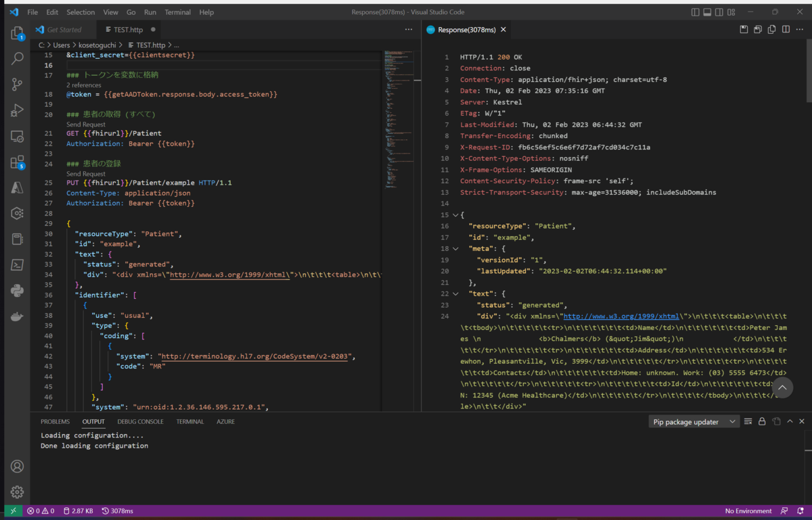Open Manage gear icon in activity bar

[x=18, y=492]
